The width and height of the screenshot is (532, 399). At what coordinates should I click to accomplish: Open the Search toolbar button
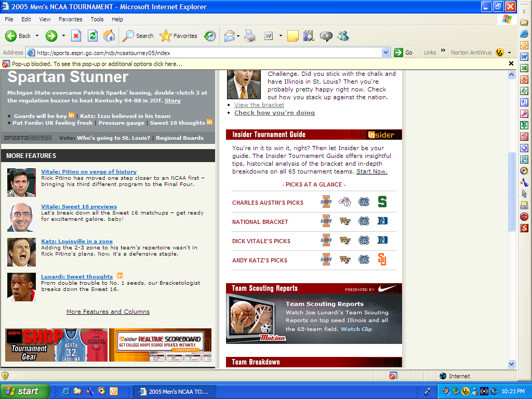pyautogui.click(x=138, y=36)
